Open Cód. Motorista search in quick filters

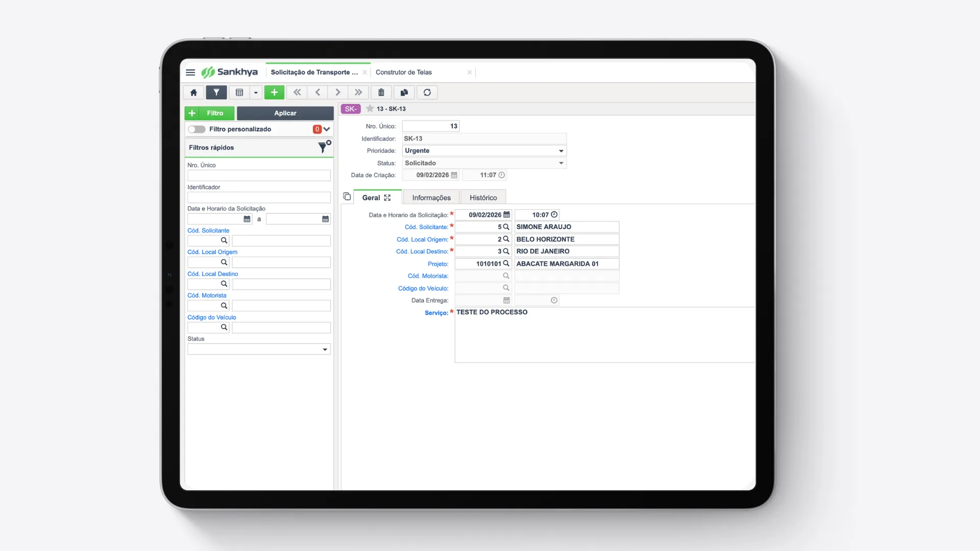224,306
